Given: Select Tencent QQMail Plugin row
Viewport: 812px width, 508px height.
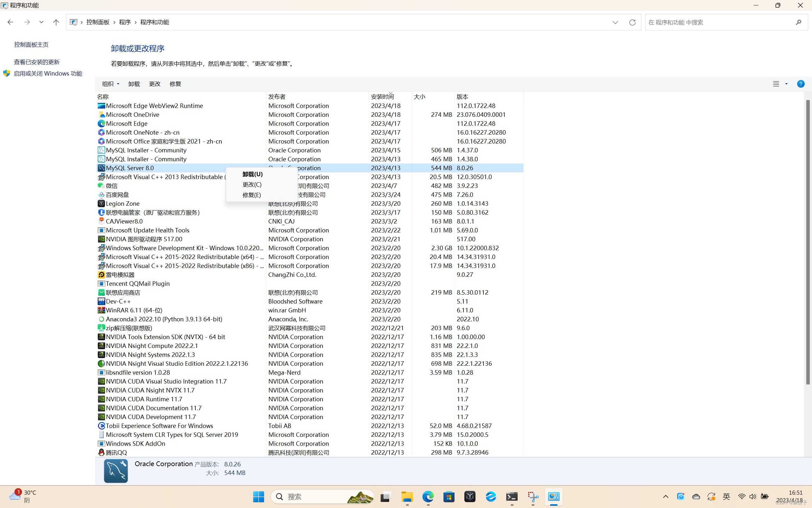Looking at the screenshot, I should 309,284.
